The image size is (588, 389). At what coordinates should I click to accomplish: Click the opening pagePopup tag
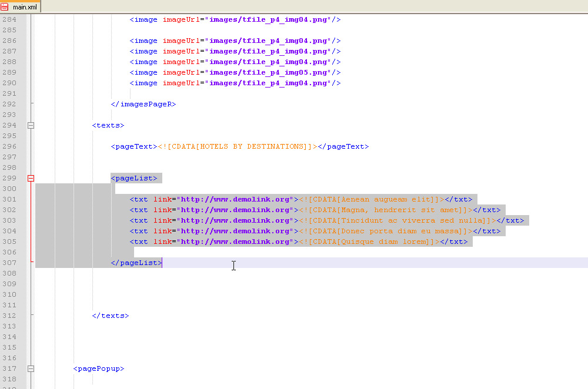[99, 368]
